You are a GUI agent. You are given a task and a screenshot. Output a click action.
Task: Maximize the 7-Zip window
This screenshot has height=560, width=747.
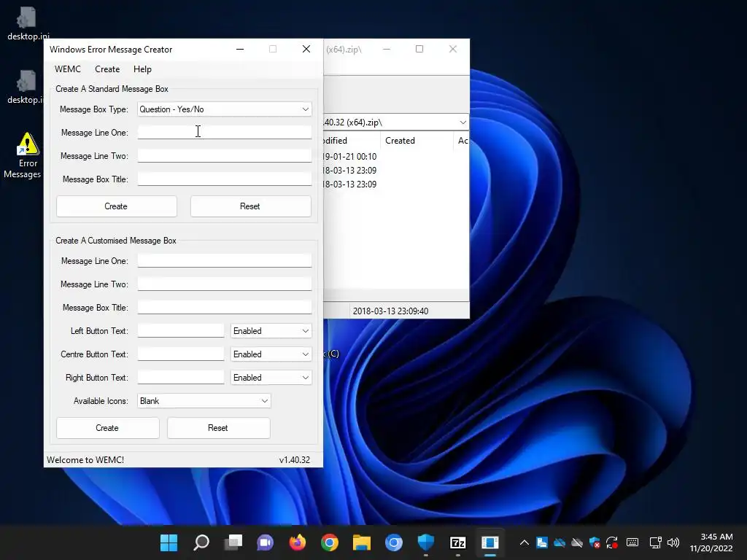[x=419, y=49]
